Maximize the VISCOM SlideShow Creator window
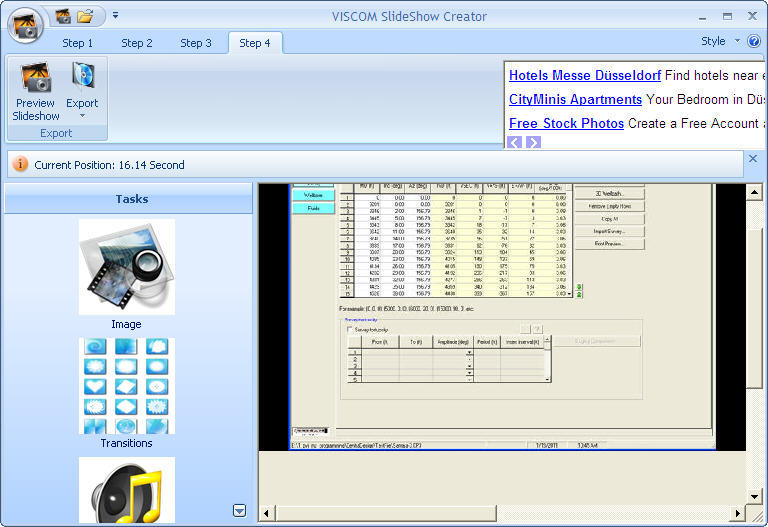 coord(727,16)
